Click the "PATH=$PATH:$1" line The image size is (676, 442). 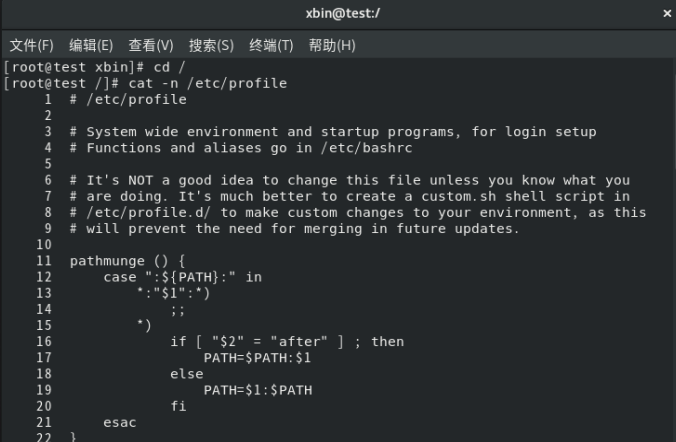257,358
